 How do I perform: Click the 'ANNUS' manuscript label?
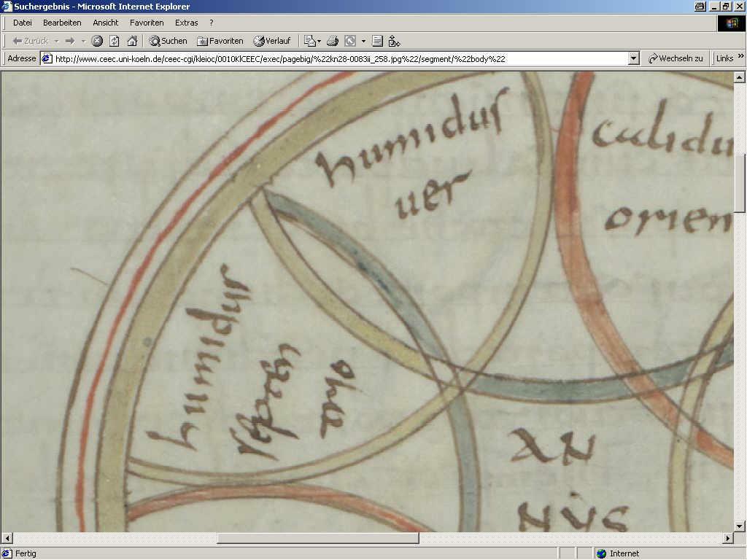[x=569, y=480]
